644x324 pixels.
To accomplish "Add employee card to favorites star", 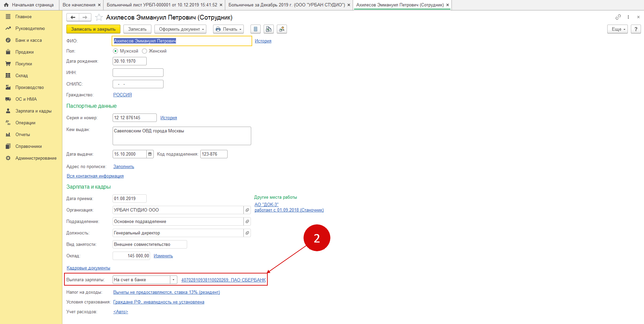I will click(x=99, y=18).
